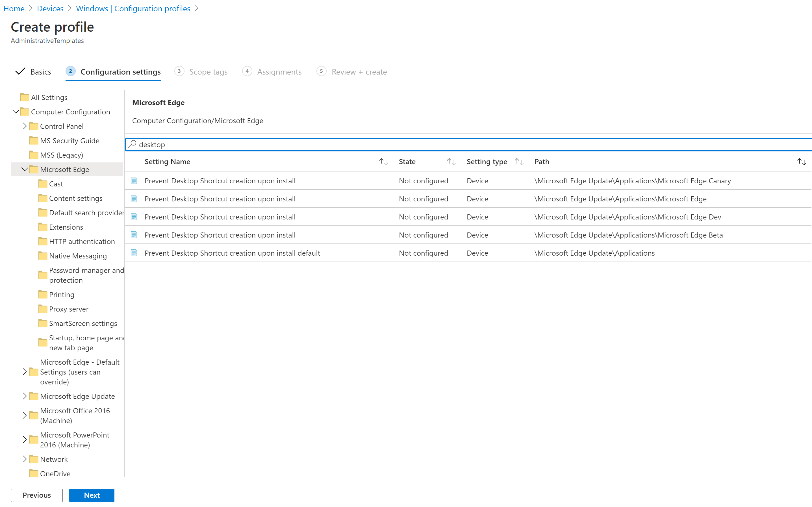812x507 pixels.
Task: Click Device setting type in Edge Canary row
Action: point(477,181)
